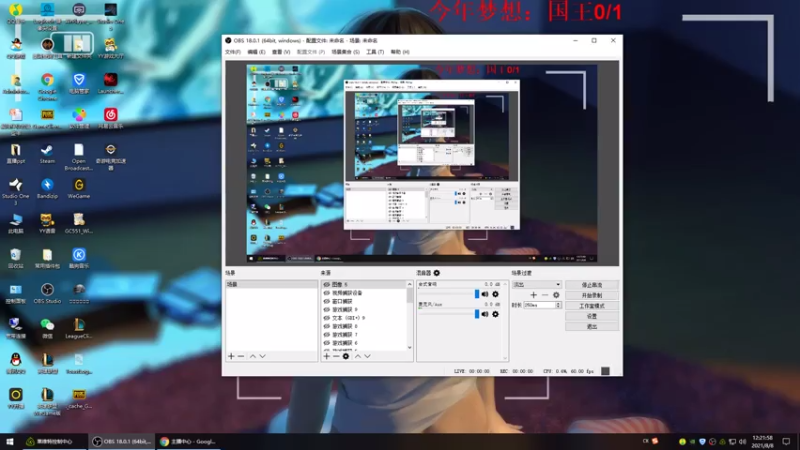Open the 场景集合(S) menu
This screenshot has height=450, width=800.
coord(345,52)
